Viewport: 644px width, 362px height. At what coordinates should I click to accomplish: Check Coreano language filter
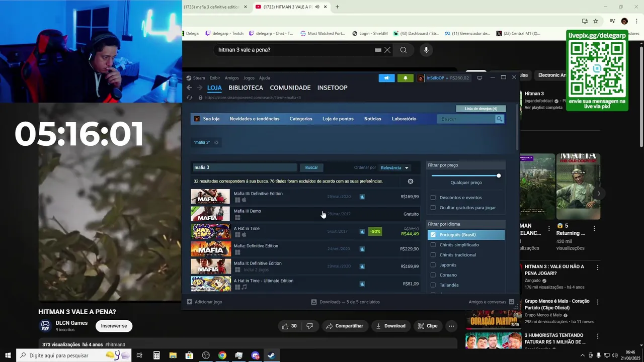[433, 275]
